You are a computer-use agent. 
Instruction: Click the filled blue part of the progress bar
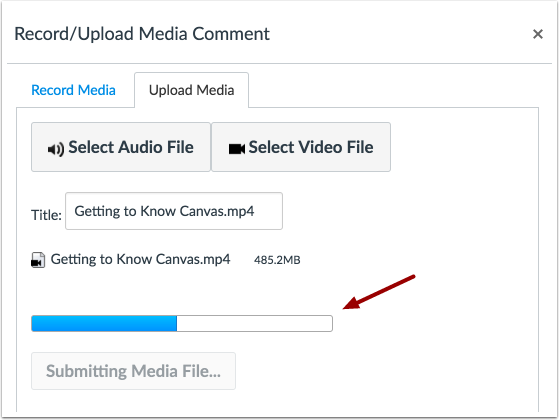pos(104,323)
